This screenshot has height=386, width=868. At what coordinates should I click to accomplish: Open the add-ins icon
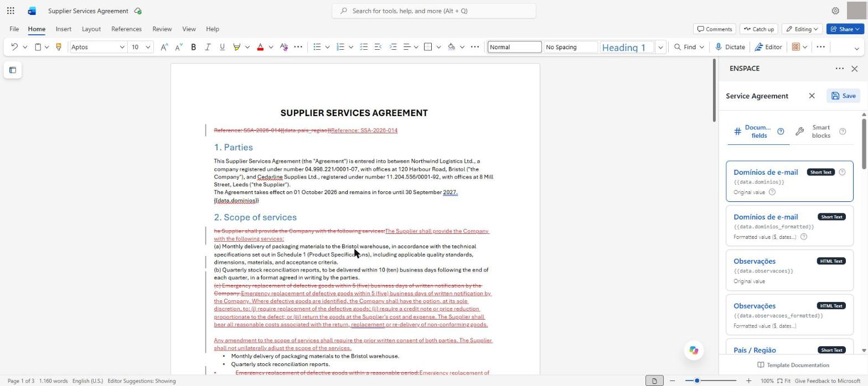(x=796, y=47)
